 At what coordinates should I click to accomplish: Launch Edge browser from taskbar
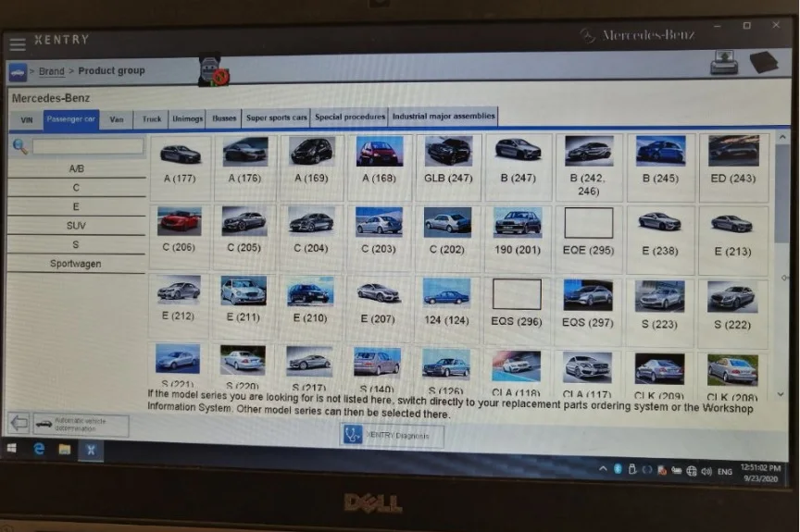[39, 449]
